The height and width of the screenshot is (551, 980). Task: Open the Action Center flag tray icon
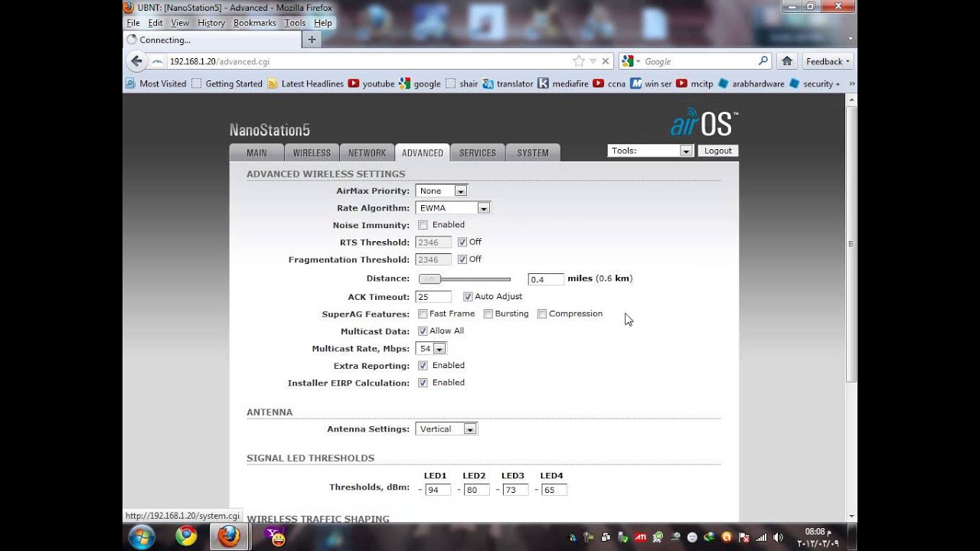click(743, 537)
